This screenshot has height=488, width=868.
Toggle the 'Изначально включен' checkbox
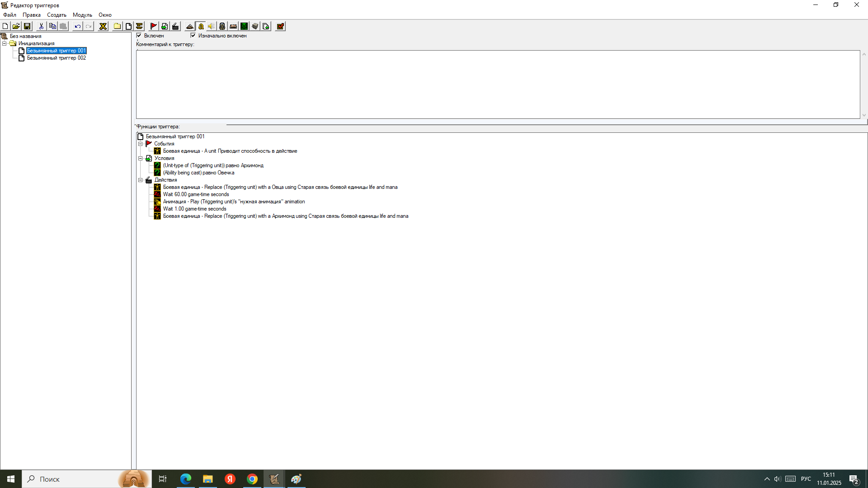[193, 35]
